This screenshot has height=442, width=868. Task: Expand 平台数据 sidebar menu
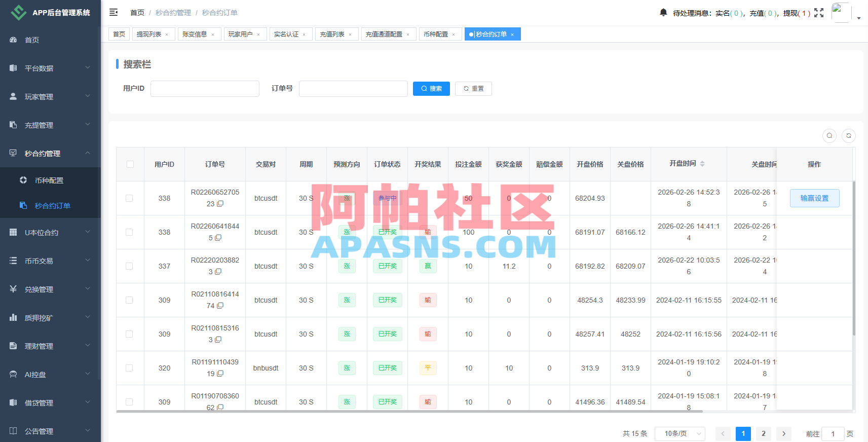(50, 68)
